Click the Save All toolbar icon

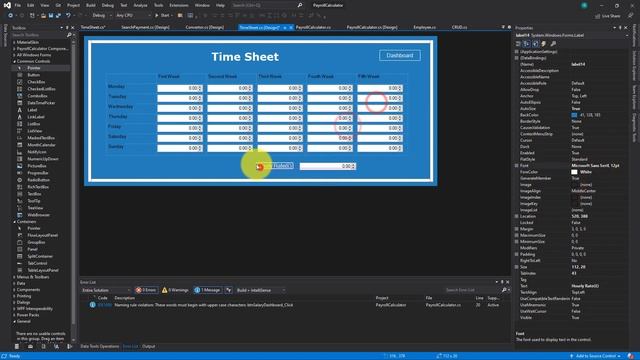tap(58, 16)
